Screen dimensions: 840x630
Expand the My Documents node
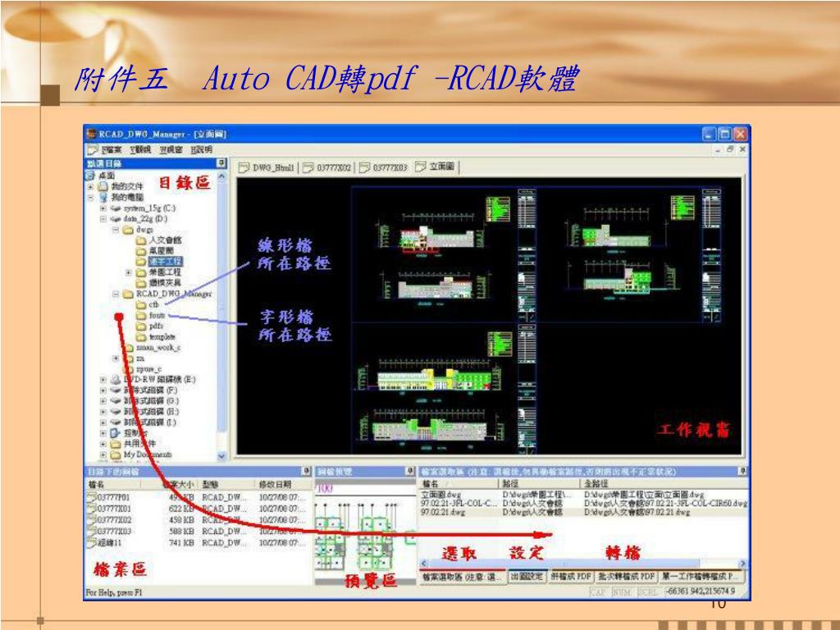pyautogui.click(x=103, y=454)
